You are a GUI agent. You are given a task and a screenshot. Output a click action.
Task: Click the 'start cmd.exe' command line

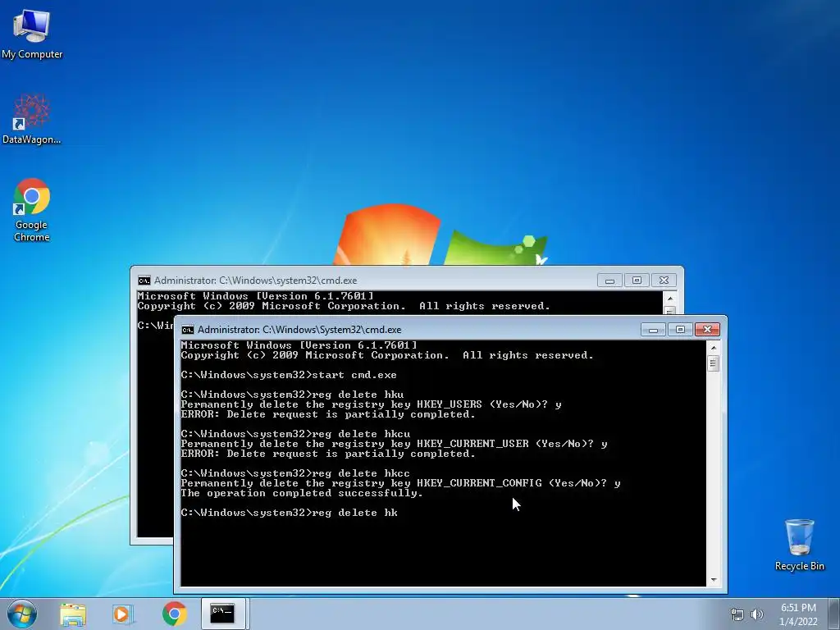pos(289,375)
